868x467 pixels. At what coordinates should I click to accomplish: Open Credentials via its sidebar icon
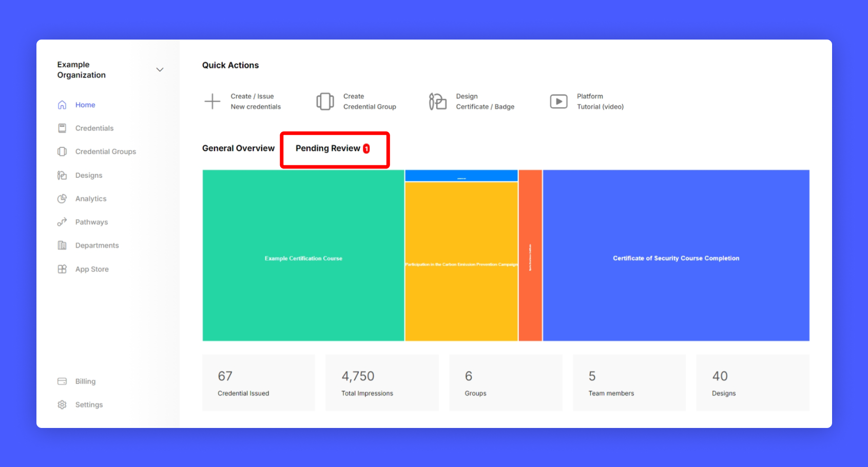pos(62,128)
